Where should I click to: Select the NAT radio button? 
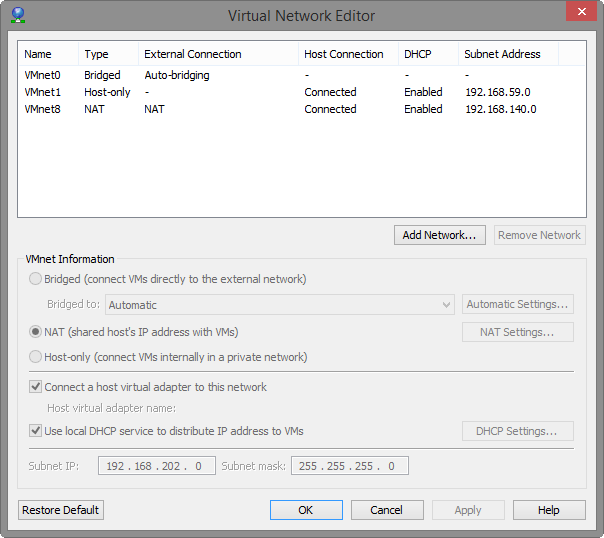tap(35, 332)
